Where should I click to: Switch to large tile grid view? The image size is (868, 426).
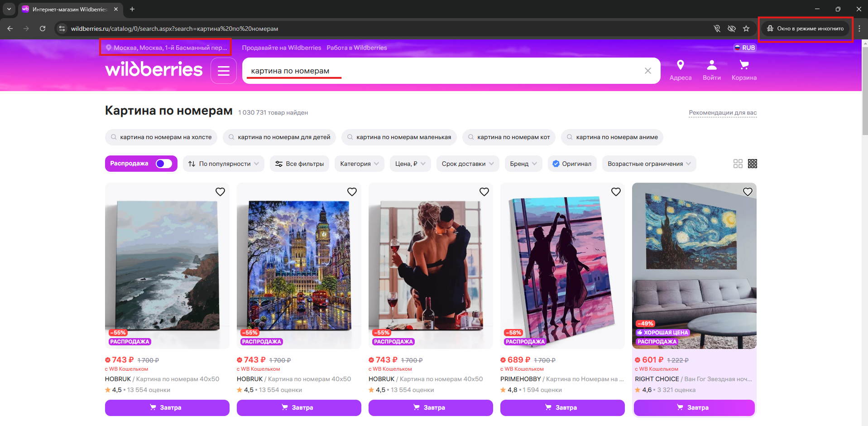click(x=738, y=164)
